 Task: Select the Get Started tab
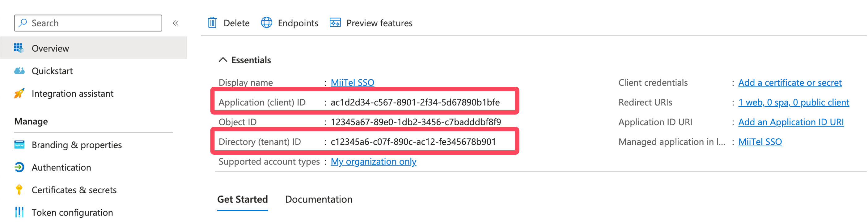(242, 199)
